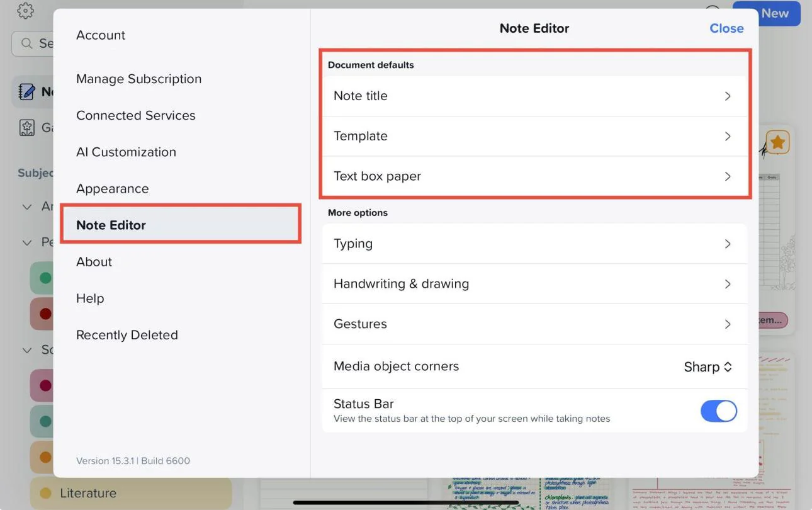
Task: Click the chevron beside Handwriting & drawing
Action: coord(728,284)
